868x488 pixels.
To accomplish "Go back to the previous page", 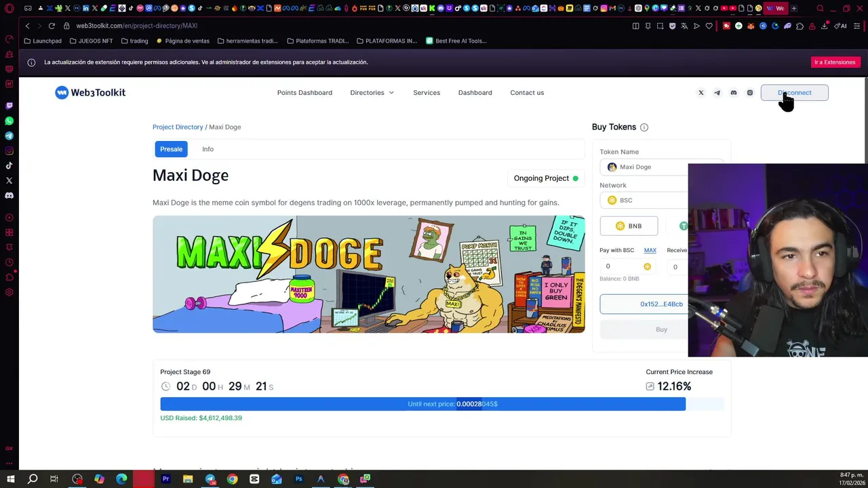I will click(x=27, y=26).
